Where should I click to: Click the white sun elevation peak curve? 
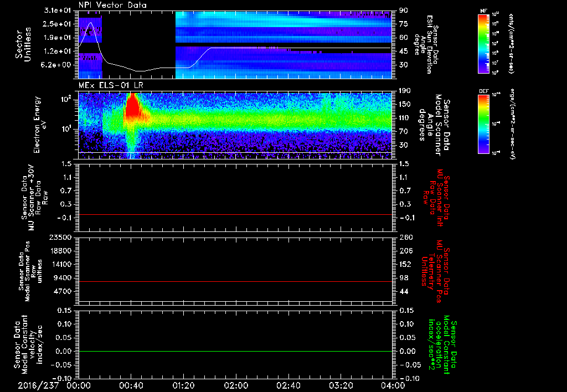point(90,23)
